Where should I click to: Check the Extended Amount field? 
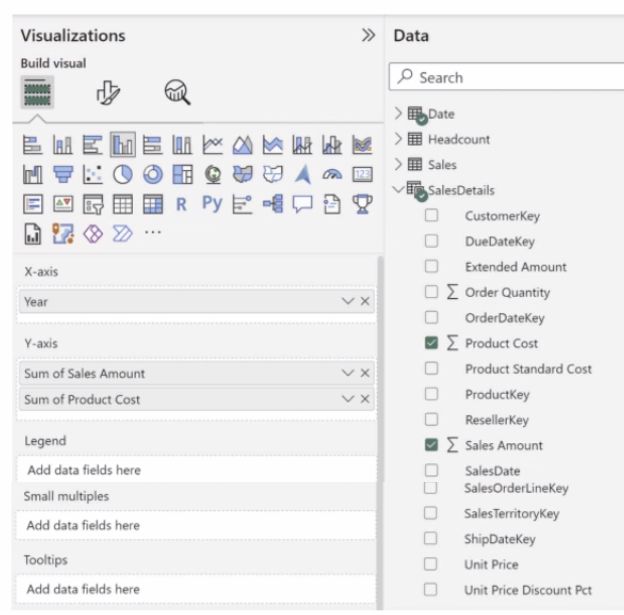pos(431,266)
